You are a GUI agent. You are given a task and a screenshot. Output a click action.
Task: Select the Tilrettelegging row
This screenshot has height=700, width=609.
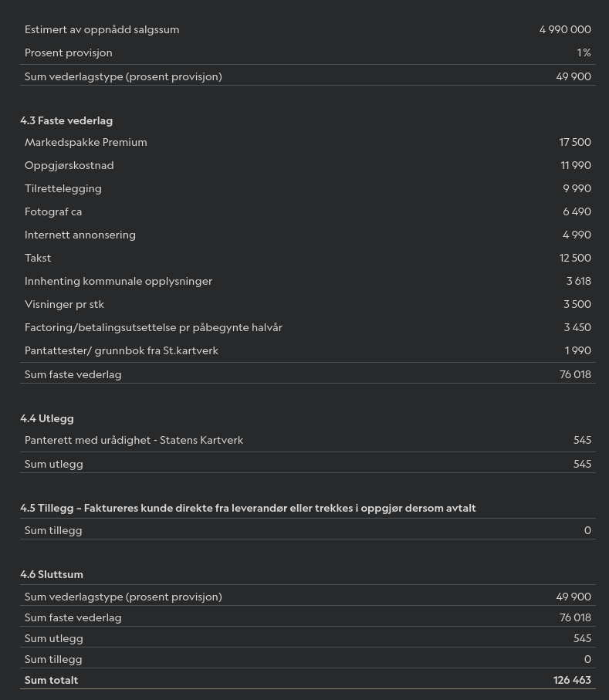pyautogui.click(x=308, y=188)
